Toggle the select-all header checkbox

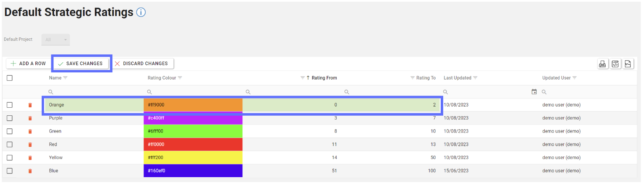pos(10,78)
